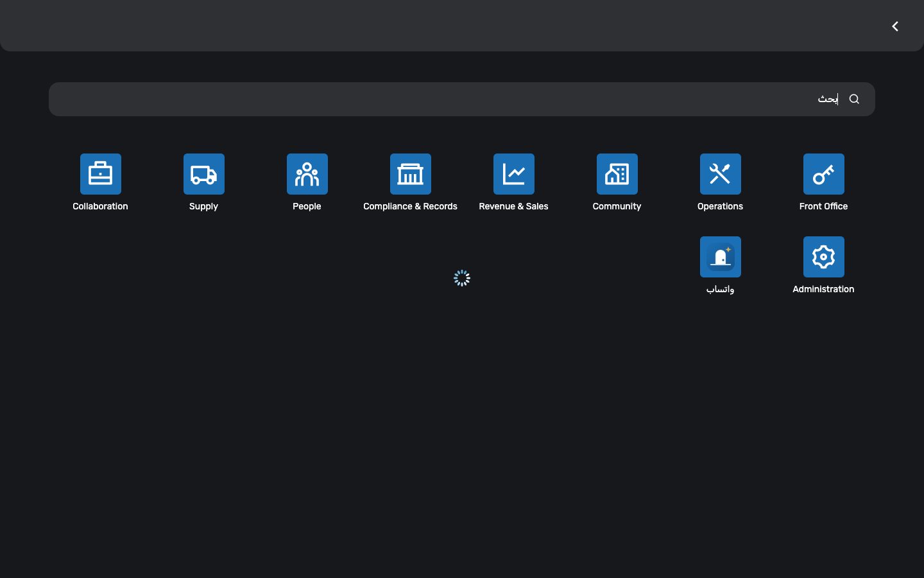Open the Supply truck app
The image size is (924, 578).
(204, 174)
